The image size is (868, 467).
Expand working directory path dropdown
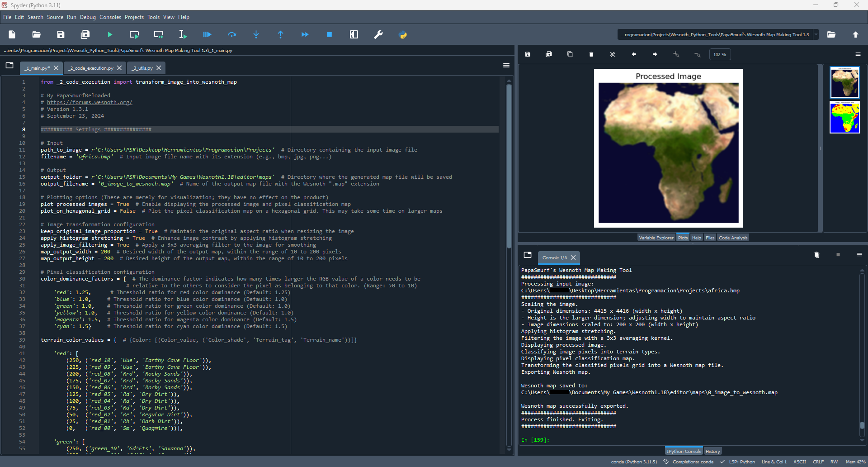tap(816, 34)
